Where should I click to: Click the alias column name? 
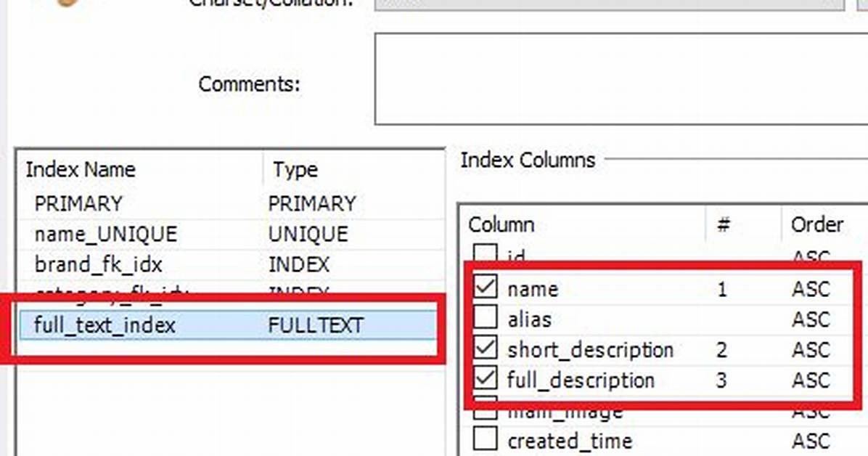[530, 319]
